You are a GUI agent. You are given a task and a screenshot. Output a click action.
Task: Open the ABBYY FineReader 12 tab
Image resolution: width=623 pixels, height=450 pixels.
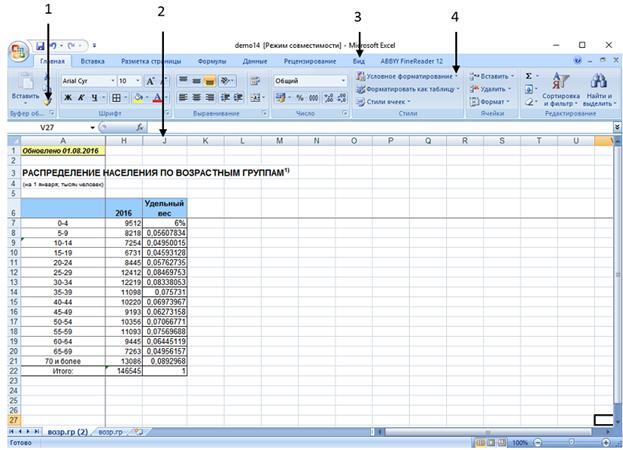411,61
